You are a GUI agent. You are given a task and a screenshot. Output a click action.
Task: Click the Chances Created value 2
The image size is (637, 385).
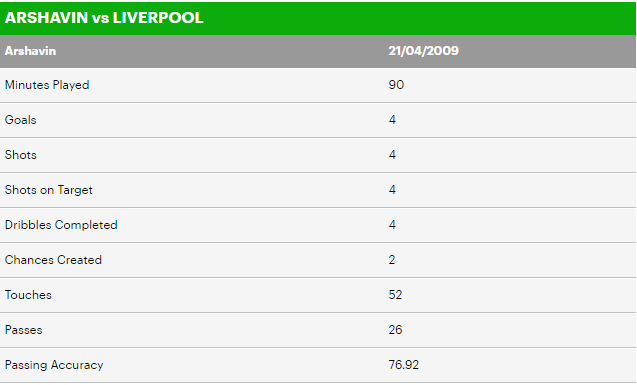click(x=392, y=260)
